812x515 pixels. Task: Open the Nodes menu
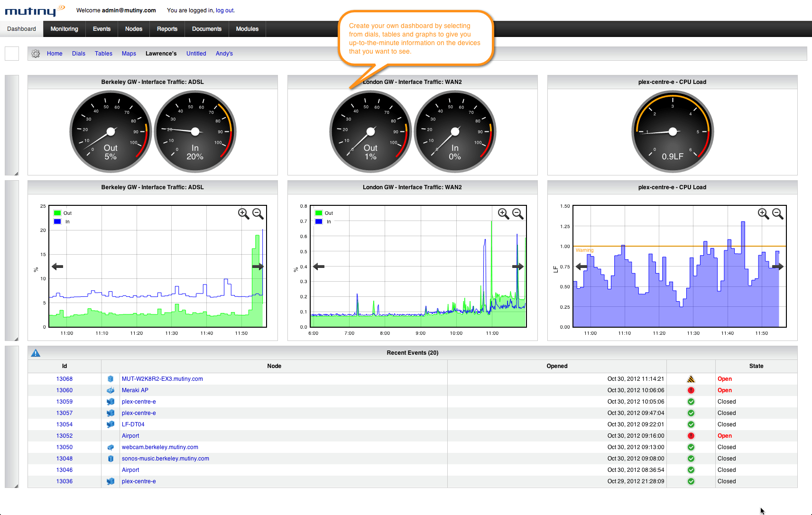(134, 29)
